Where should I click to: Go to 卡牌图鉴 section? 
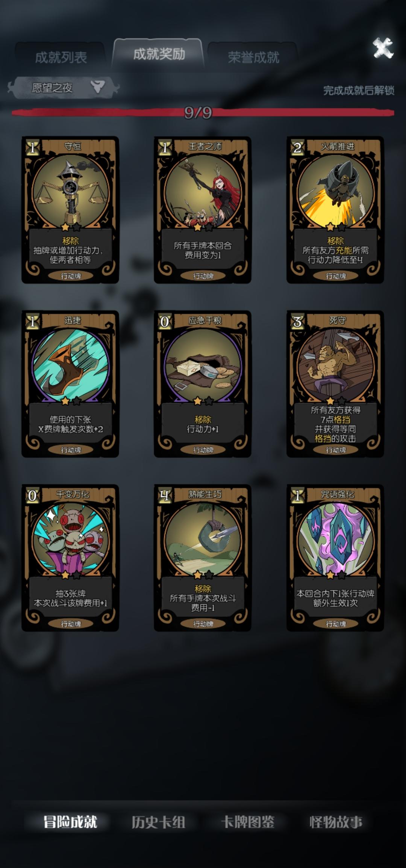click(x=247, y=822)
